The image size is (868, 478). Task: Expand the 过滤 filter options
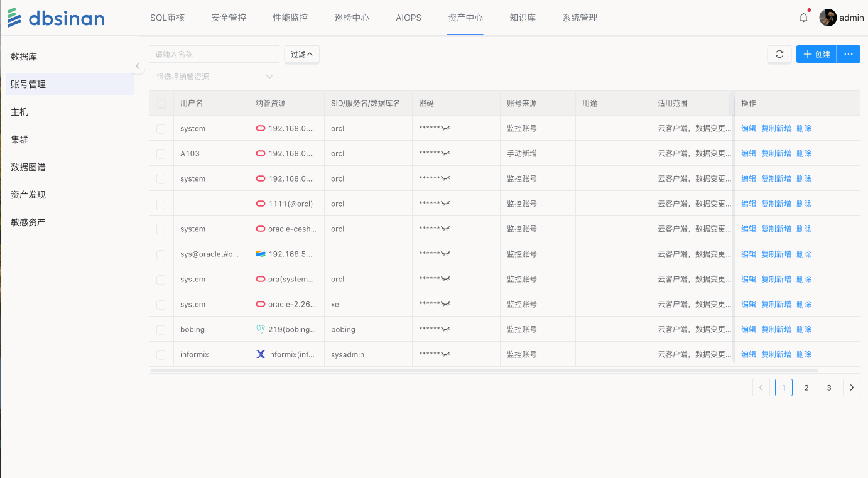pyautogui.click(x=301, y=55)
